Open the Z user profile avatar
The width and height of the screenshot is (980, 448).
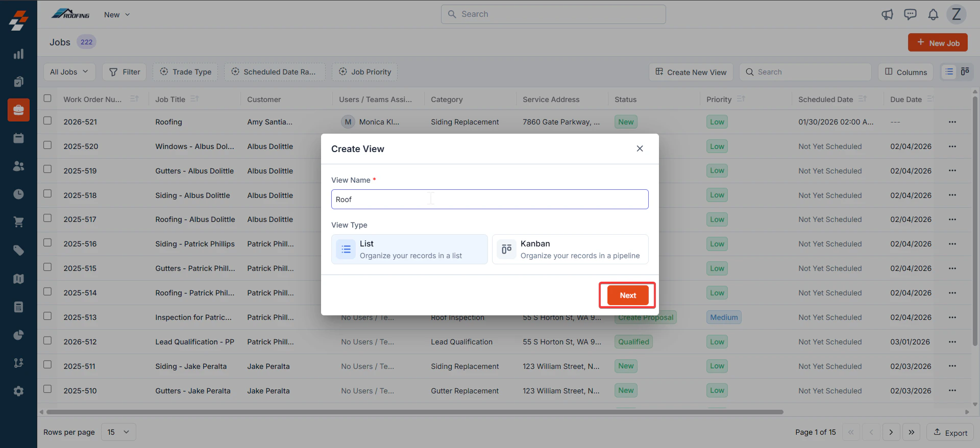coord(957,14)
